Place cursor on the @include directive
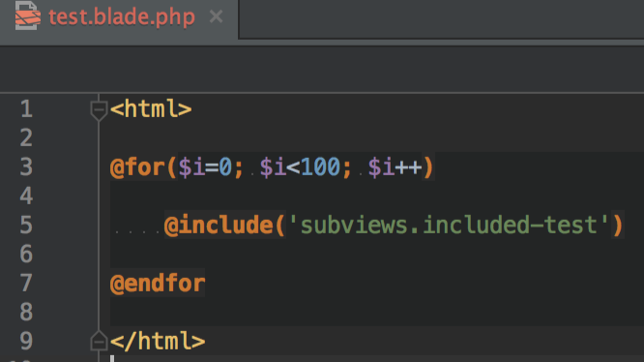Viewport: 644px width, 362px height. [x=219, y=226]
